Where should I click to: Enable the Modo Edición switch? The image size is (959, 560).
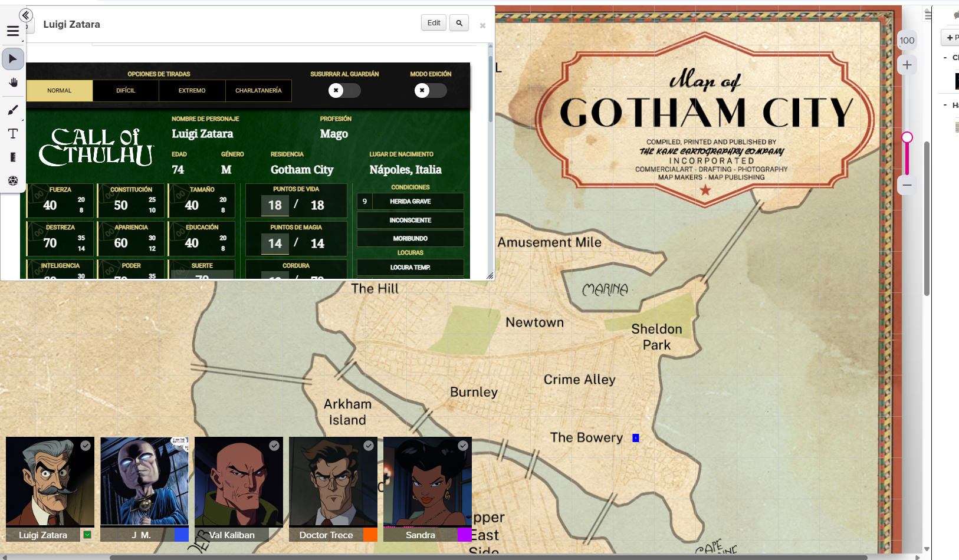click(431, 90)
